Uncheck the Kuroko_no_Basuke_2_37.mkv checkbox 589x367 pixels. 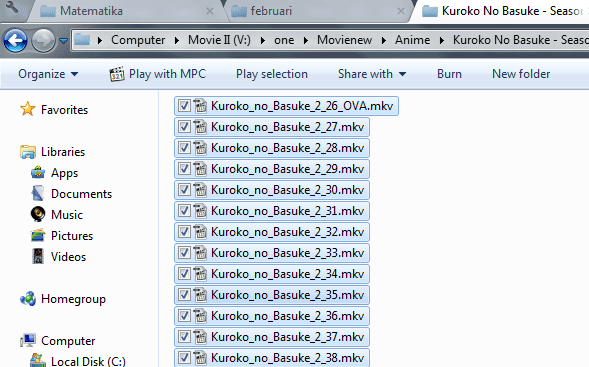click(184, 337)
